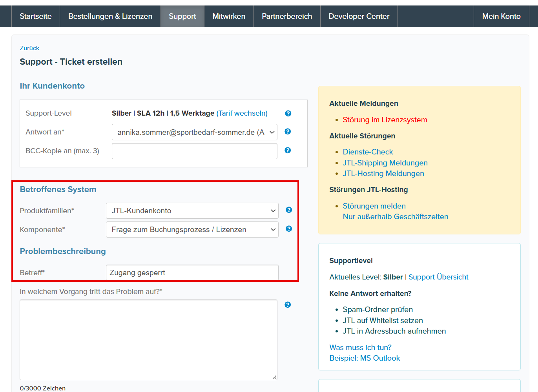Click the Betreff subject field
Viewport: 538px width, 392px height.
tap(192, 273)
